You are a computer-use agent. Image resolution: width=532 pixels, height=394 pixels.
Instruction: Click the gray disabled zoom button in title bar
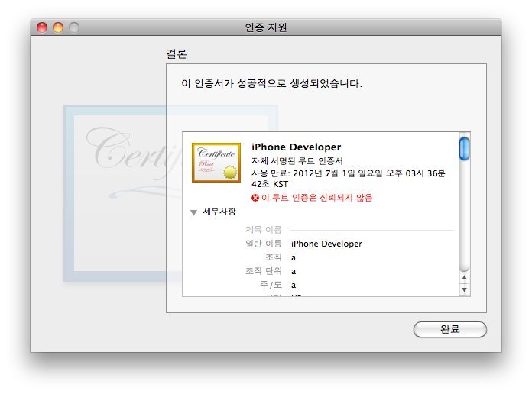74,27
